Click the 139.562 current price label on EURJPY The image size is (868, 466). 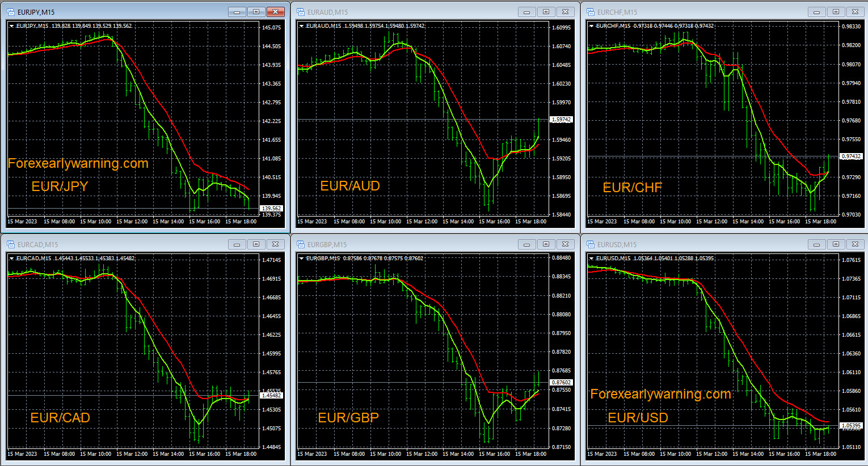click(271, 209)
